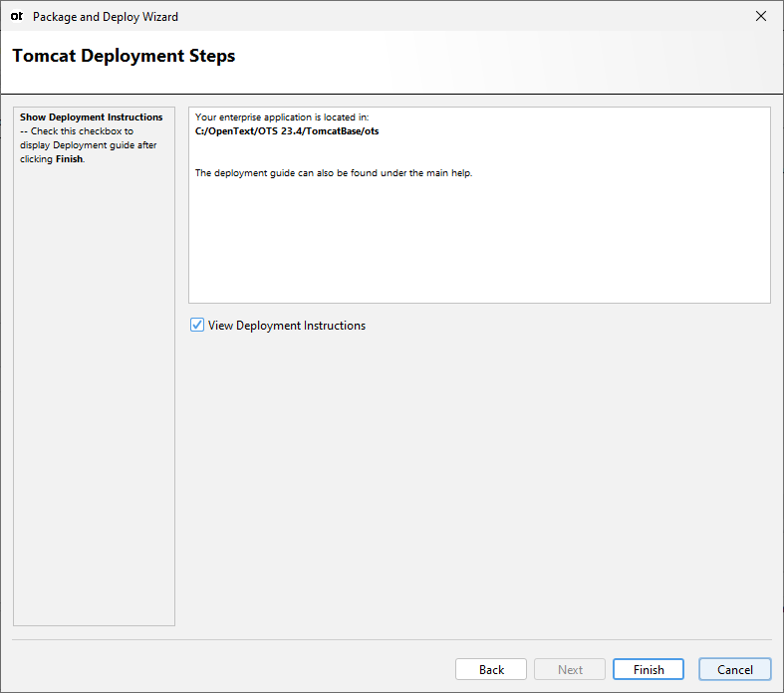The width and height of the screenshot is (784, 693).
Task: Click the Package and Deploy Wizard title
Action: pos(106,17)
